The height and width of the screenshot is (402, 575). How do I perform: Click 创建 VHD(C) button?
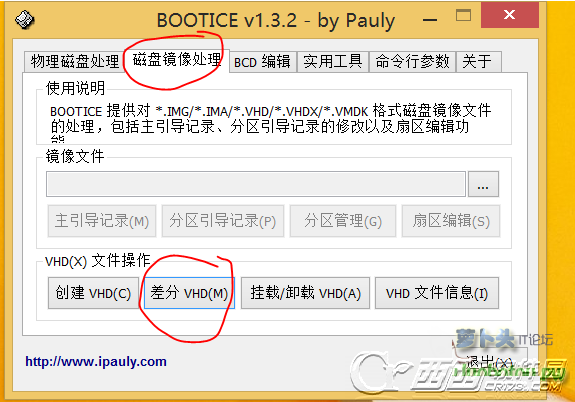[x=94, y=293]
